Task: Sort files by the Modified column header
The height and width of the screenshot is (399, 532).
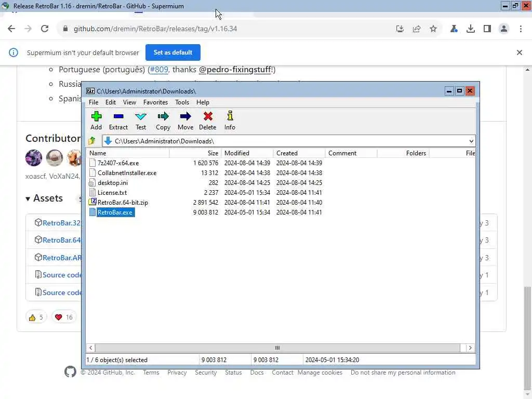Action: (247, 153)
